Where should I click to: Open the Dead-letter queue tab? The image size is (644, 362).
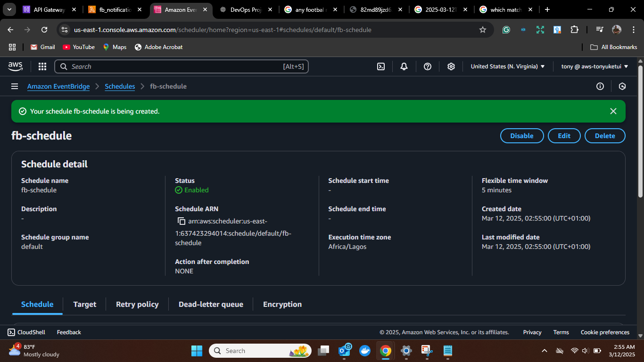tap(211, 304)
